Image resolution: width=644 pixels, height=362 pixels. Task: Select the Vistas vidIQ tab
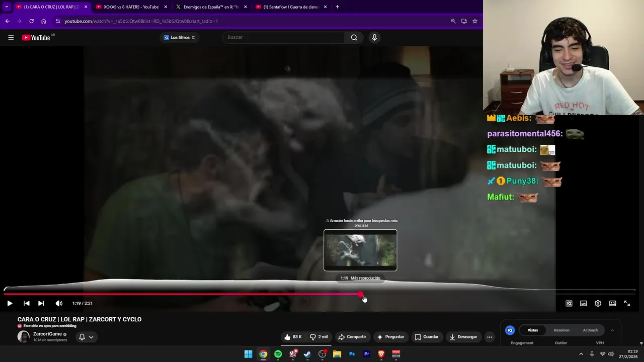[533, 330]
